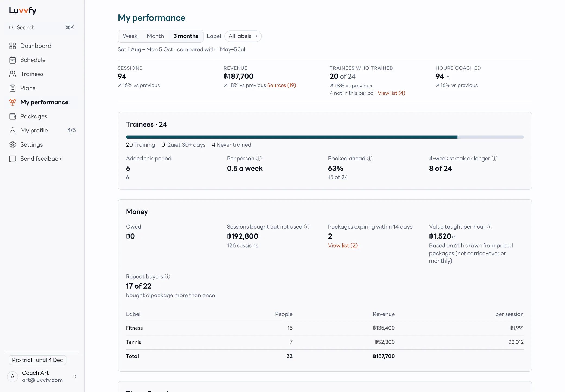Click info icon for Value taught per hour
This screenshot has width=565, height=392.
[489, 226]
